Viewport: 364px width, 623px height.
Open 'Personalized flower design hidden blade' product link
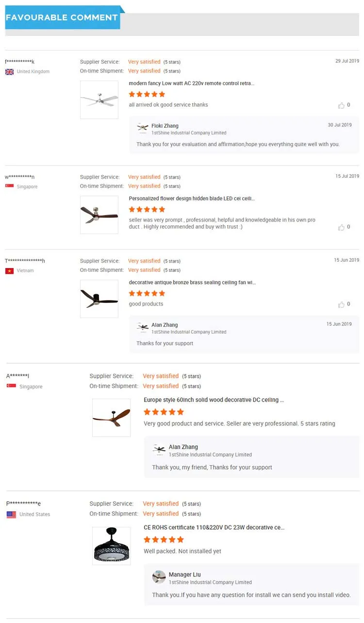pyautogui.click(x=192, y=199)
